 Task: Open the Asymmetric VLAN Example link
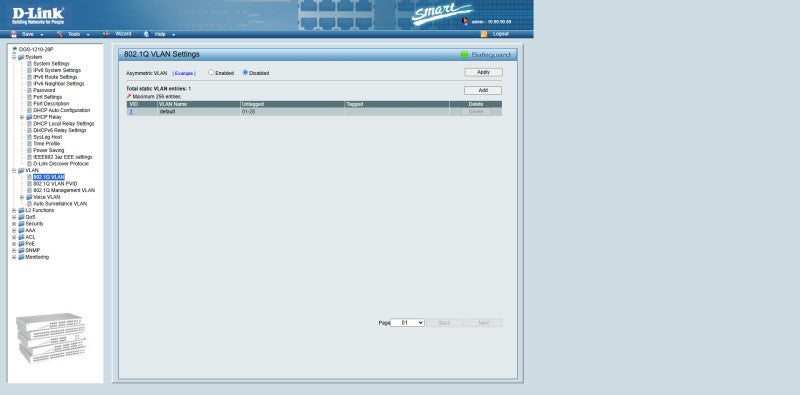tap(184, 73)
